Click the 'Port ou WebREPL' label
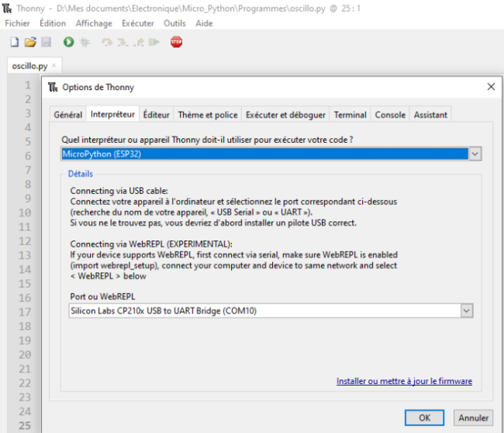504x433 pixels. 102,296
